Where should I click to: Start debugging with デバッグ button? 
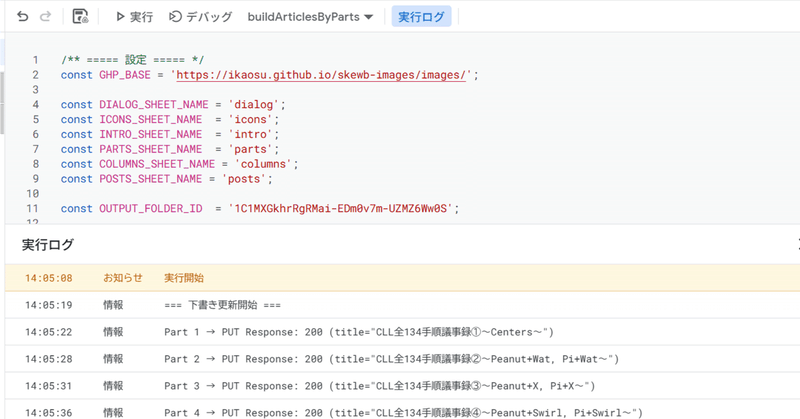(x=200, y=17)
